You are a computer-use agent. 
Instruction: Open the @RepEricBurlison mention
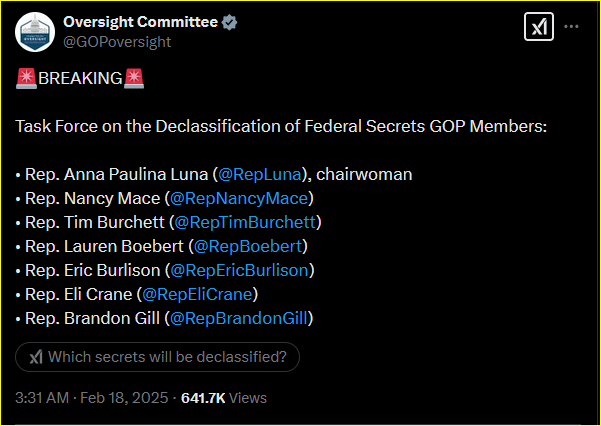[x=239, y=270]
